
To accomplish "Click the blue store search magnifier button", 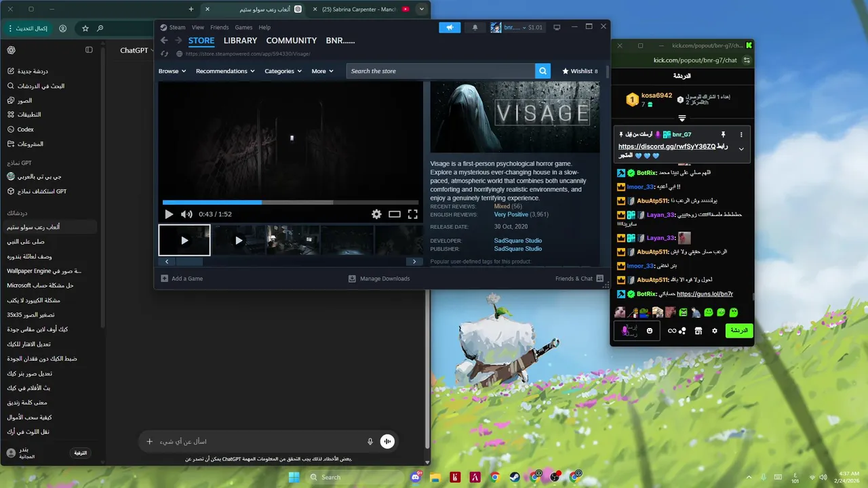I will 542,71.
